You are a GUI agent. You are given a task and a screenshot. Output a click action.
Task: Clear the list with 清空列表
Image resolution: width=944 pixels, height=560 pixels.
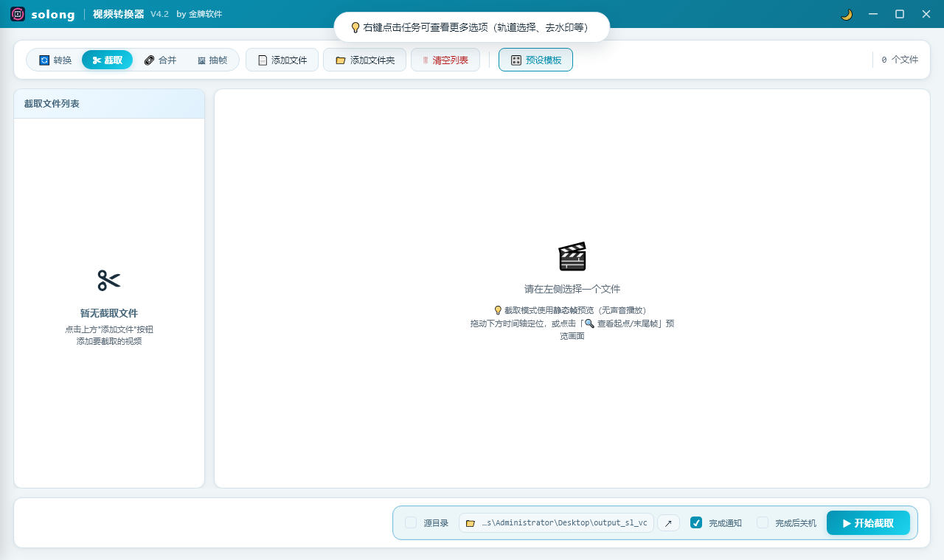(445, 60)
